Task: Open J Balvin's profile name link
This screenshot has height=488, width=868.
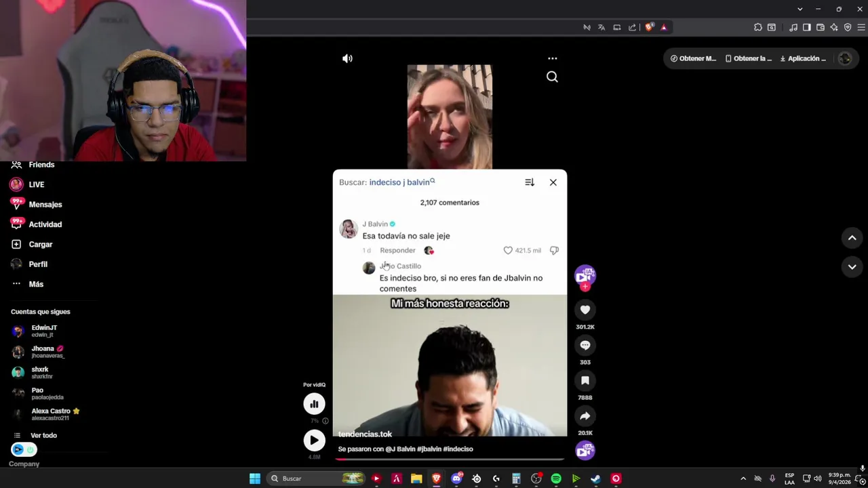Action: coord(375,224)
